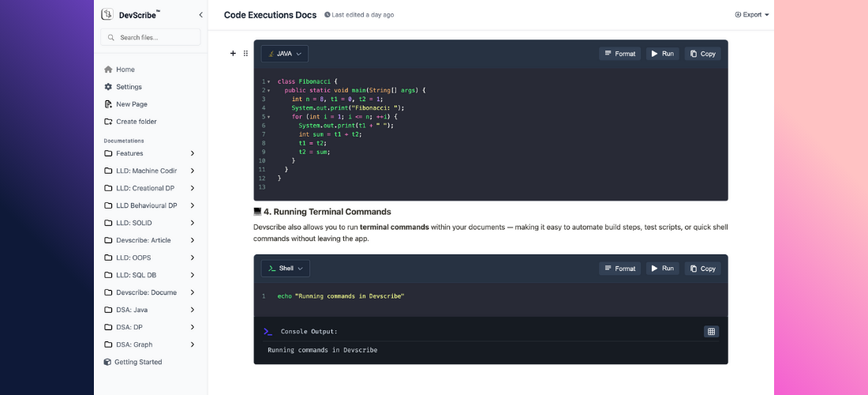Expand LLD: Machine Coding folder chevron
868x395 pixels.
pos(193,171)
